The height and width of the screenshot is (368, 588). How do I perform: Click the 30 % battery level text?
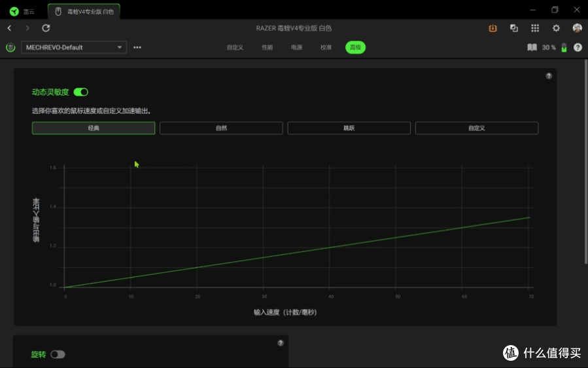(x=549, y=47)
